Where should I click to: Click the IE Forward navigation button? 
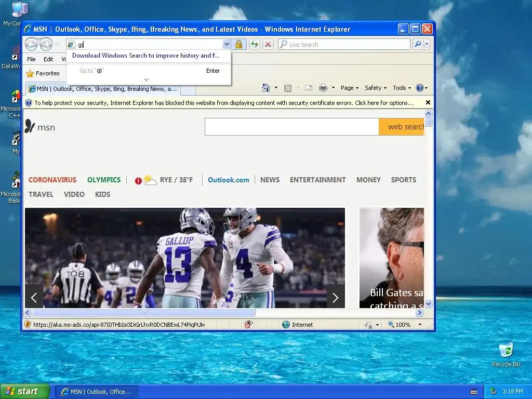pyautogui.click(x=46, y=45)
